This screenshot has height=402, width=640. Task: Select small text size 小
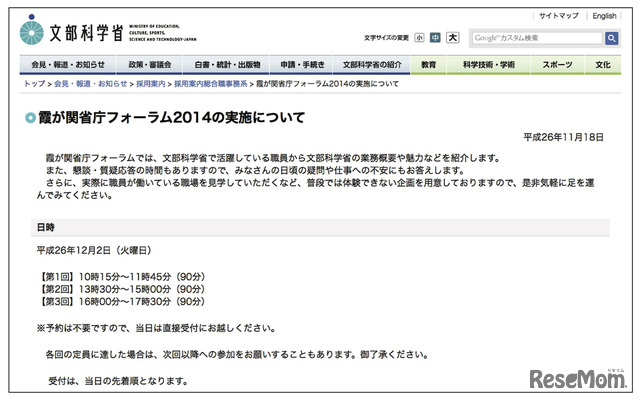click(x=419, y=38)
